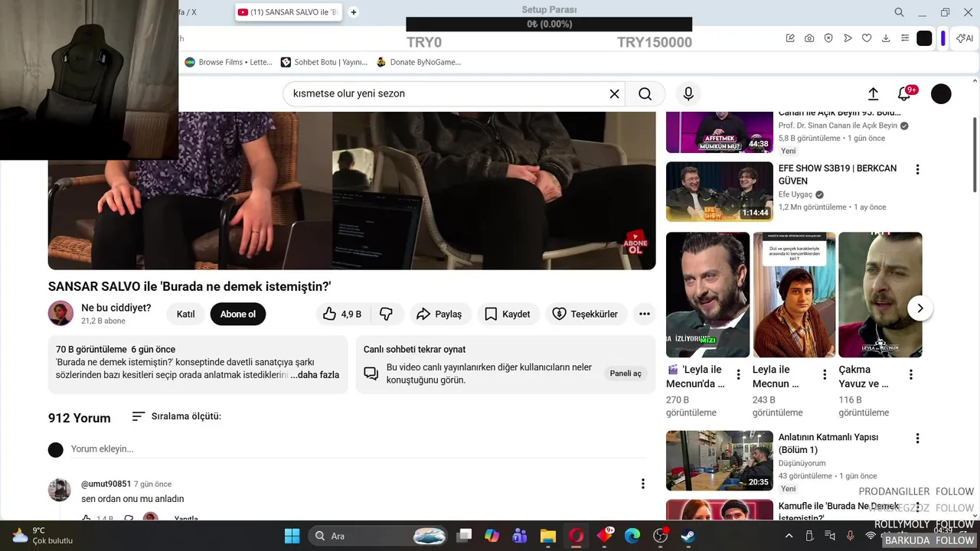The height and width of the screenshot is (551, 980).
Task: Open options for Anlatının Katmanlı Yapısı video
Action: pyautogui.click(x=917, y=439)
